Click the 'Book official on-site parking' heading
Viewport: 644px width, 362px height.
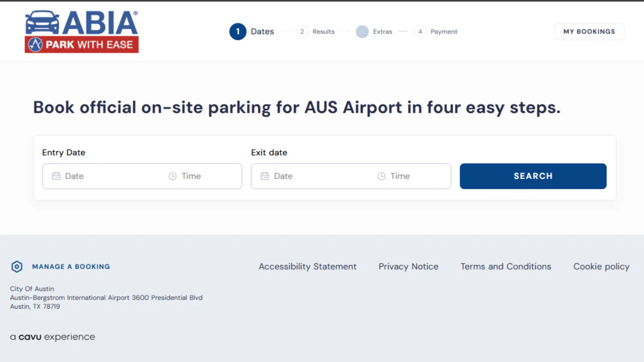coord(297,108)
